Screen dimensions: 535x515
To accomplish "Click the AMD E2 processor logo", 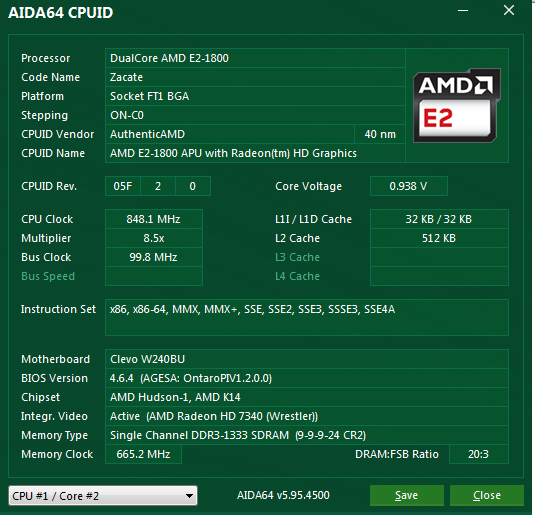I will click(x=457, y=105).
